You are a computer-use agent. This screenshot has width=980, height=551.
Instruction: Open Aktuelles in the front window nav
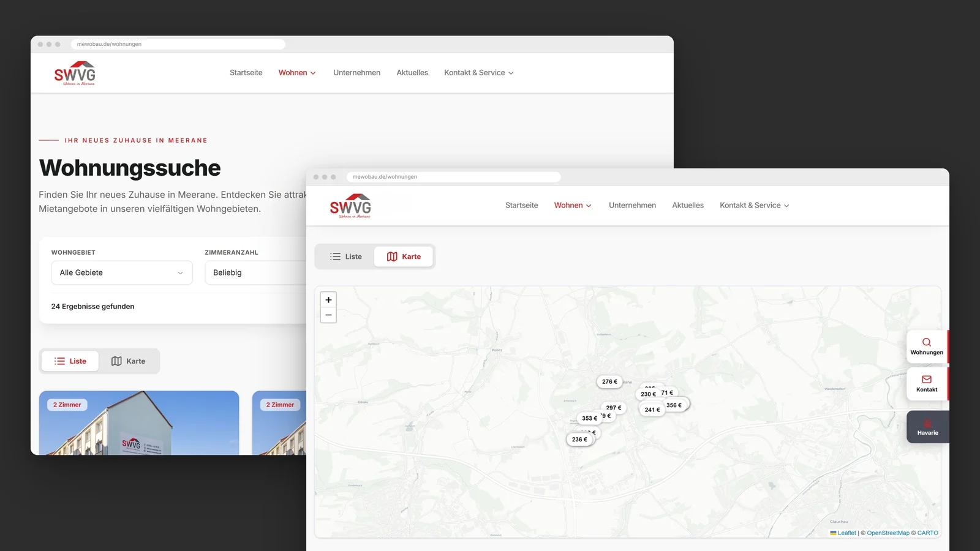[x=688, y=206]
